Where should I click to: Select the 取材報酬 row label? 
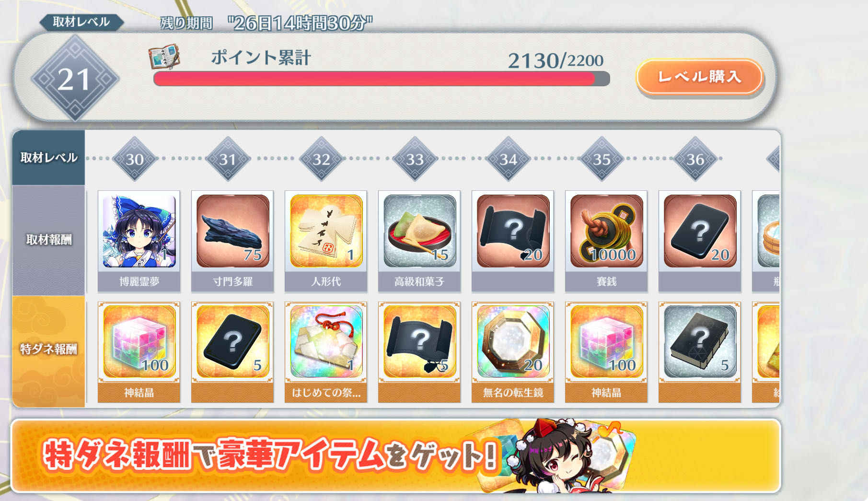[x=48, y=240]
